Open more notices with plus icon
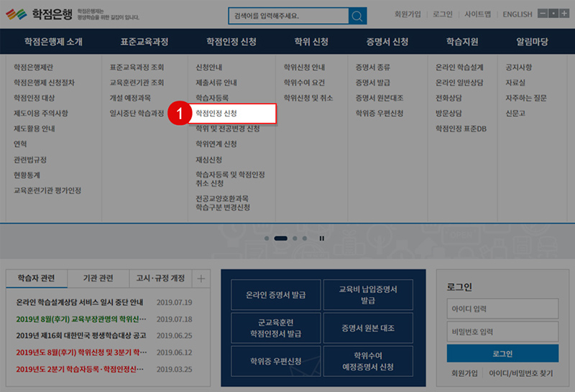The height and width of the screenshot is (392, 575). pyautogui.click(x=201, y=279)
